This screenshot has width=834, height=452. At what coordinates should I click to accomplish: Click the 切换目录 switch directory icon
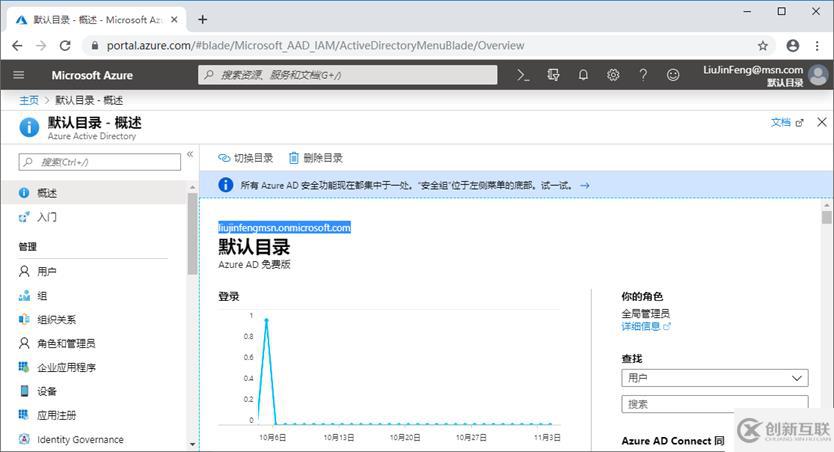pos(224,158)
